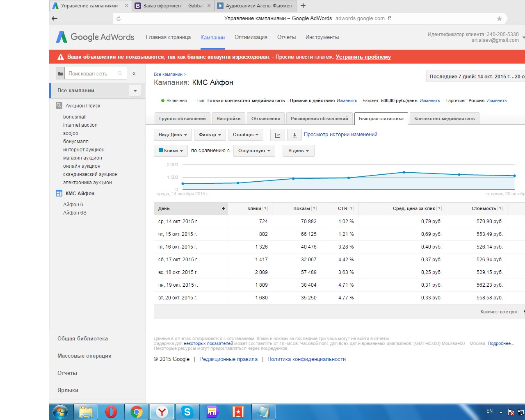This screenshot has height=420, width=525.
Task: Open Google Chrome from the taskbar
Action: (137, 412)
